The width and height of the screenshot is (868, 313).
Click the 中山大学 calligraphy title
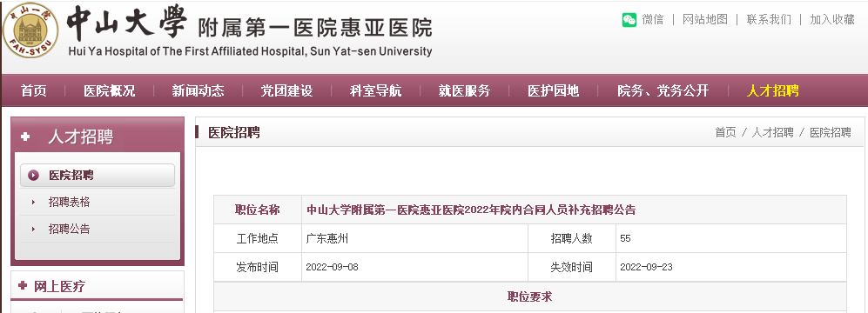(127, 23)
